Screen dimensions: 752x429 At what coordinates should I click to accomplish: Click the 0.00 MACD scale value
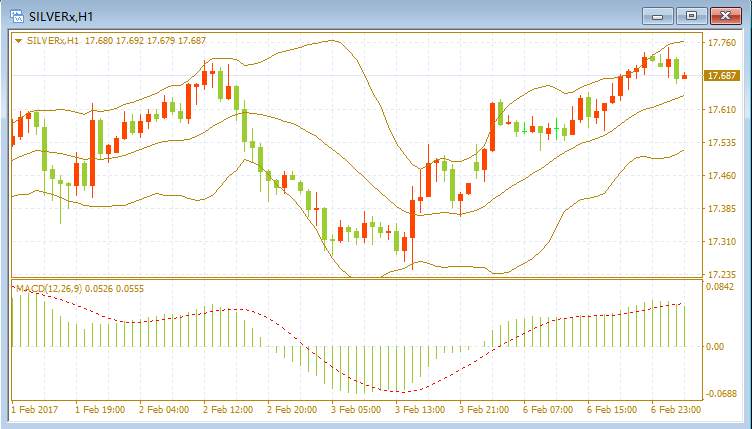pos(716,346)
